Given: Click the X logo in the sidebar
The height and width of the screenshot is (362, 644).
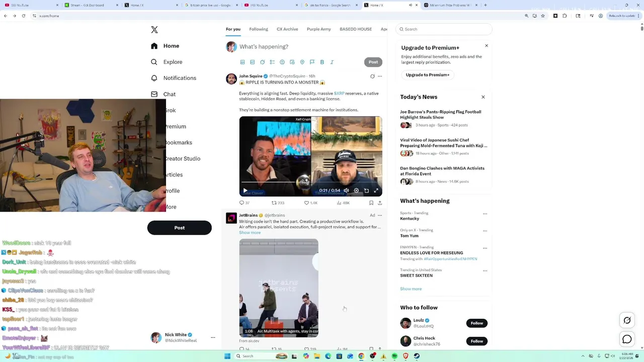Looking at the screenshot, I should coord(154,30).
